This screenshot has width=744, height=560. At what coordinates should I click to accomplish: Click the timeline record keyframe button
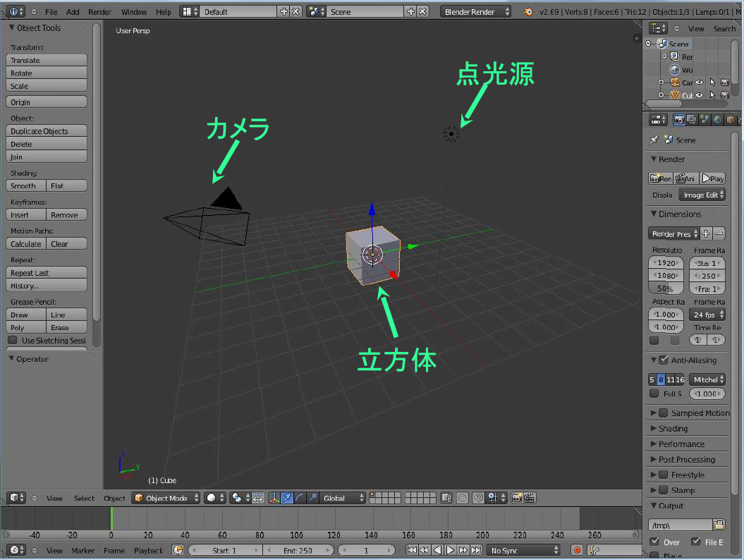(577, 550)
